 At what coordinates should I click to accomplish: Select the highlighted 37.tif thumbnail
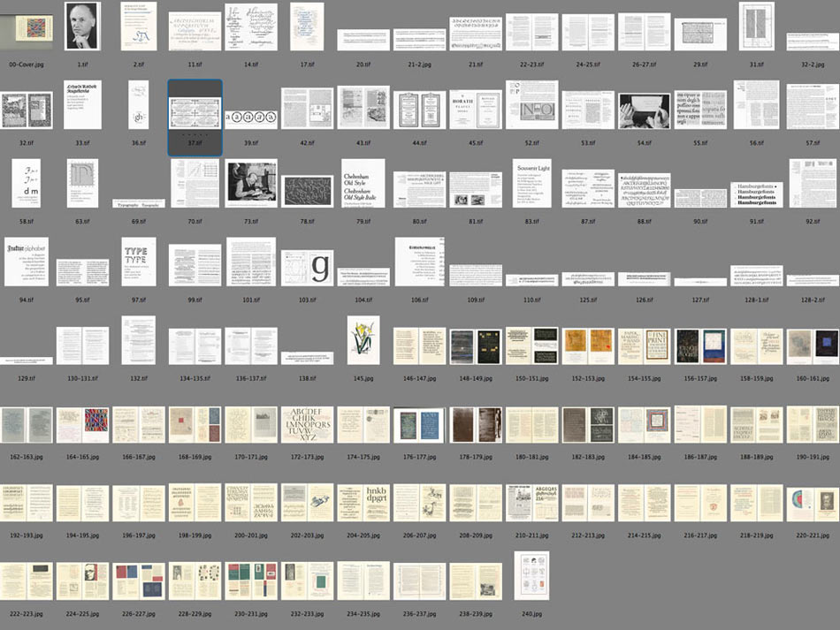195,113
